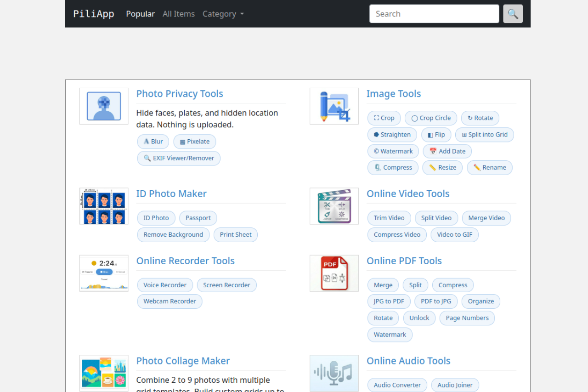This screenshot has width=588, height=392.
Task: Open the ID Photo Maker thumbnail
Action: [104, 206]
